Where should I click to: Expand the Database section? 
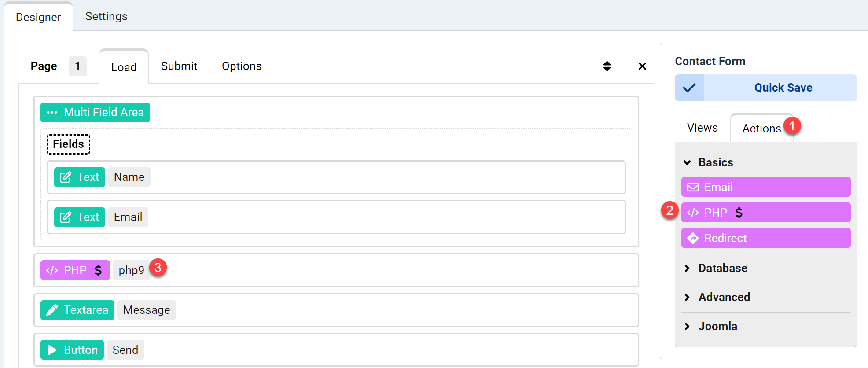(687, 268)
